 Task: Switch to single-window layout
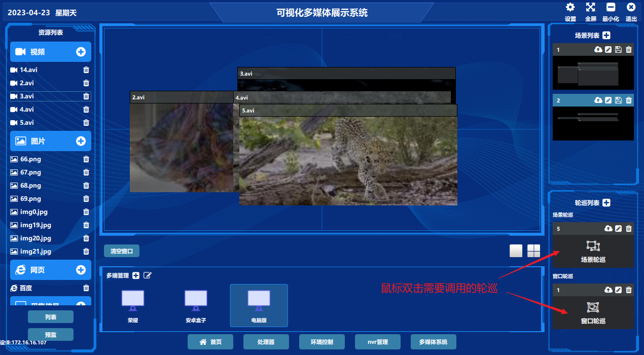click(x=516, y=251)
